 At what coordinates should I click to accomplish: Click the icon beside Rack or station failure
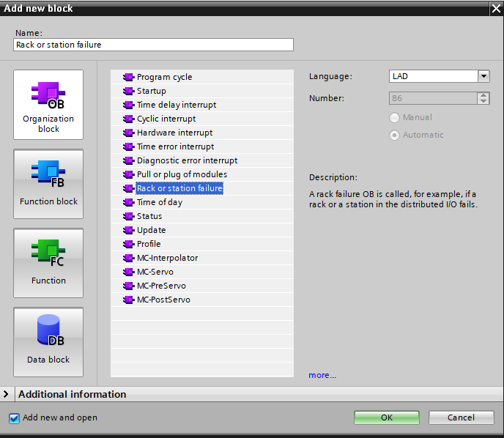pos(129,188)
